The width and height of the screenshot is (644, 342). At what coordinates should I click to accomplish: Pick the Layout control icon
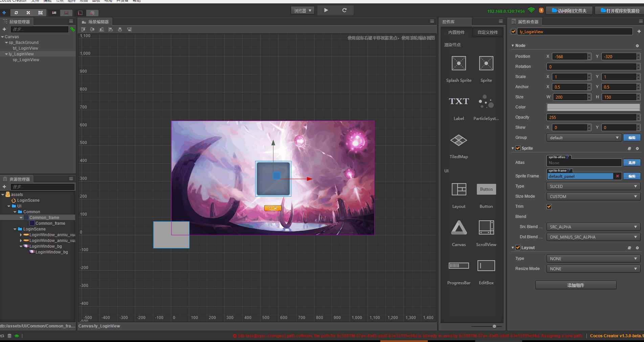[459, 189]
